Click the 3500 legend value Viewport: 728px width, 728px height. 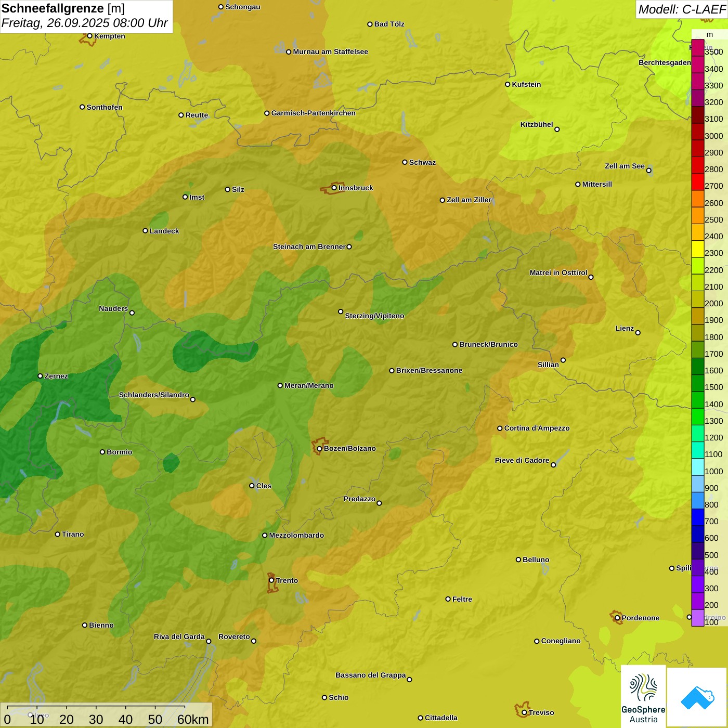coord(713,51)
